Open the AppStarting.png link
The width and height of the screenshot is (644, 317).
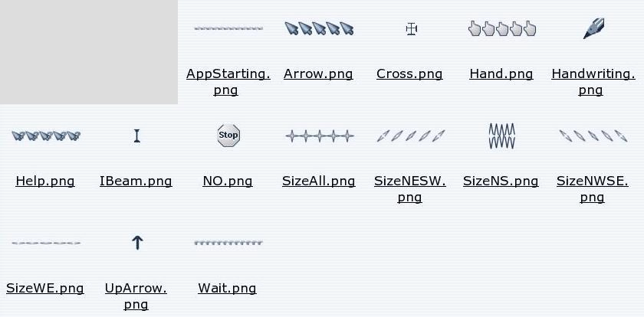tap(228, 82)
